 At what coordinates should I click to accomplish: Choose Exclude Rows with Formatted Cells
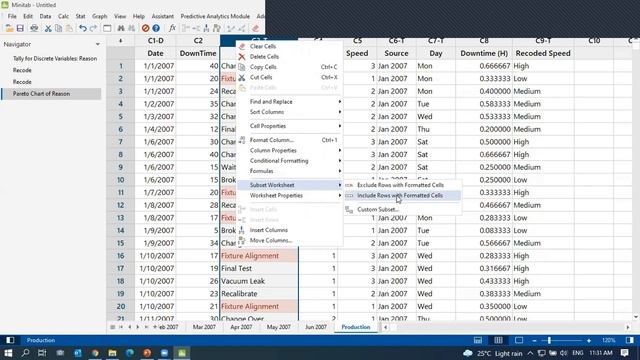(x=402, y=185)
